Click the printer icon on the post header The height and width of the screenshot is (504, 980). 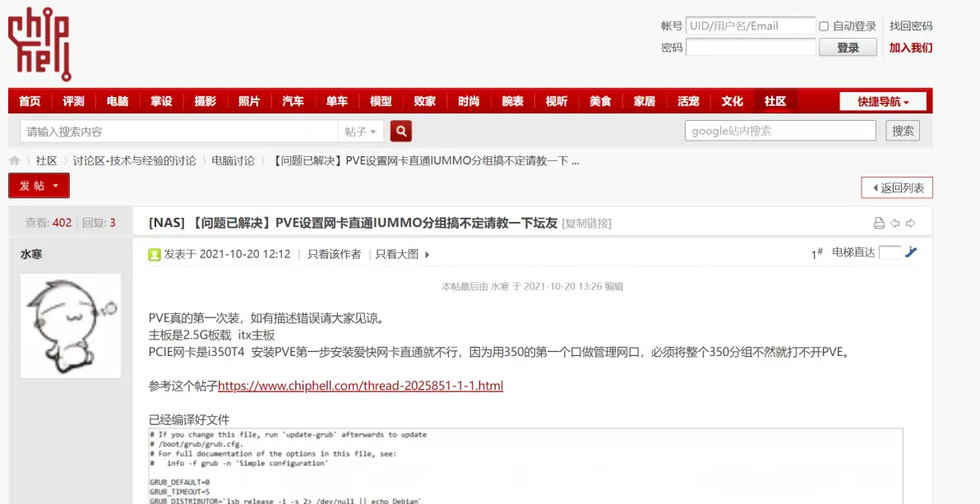[x=879, y=223]
